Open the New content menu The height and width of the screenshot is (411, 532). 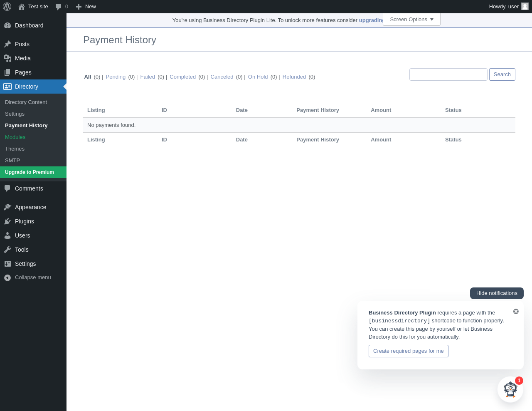[86, 7]
